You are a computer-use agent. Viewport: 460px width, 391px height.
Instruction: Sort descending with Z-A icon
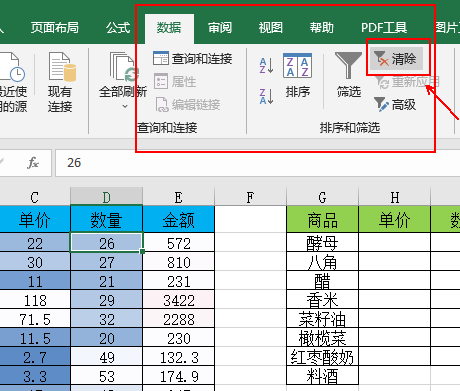267,96
